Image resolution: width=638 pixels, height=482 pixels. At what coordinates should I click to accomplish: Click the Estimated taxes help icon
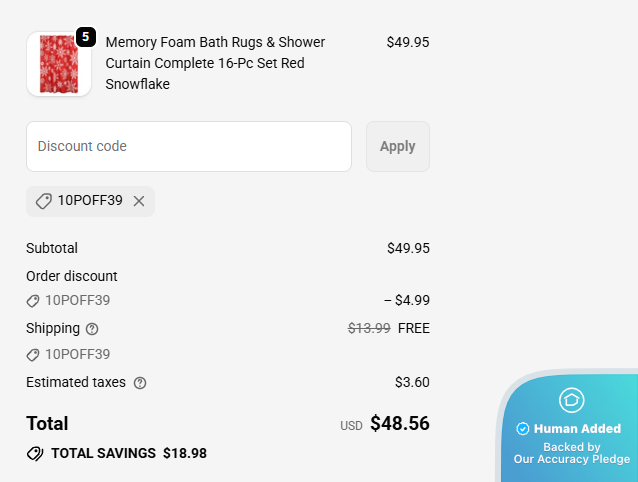click(x=140, y=383)
